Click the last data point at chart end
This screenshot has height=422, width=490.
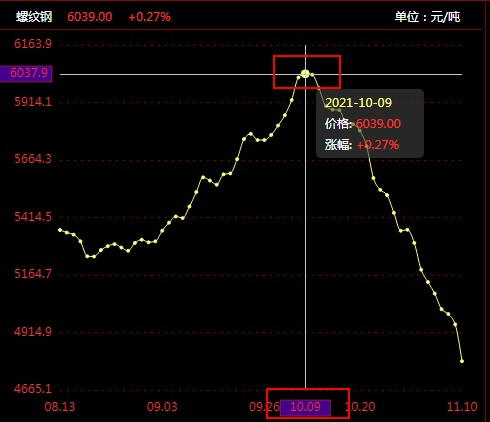click(x=462, y=361)
